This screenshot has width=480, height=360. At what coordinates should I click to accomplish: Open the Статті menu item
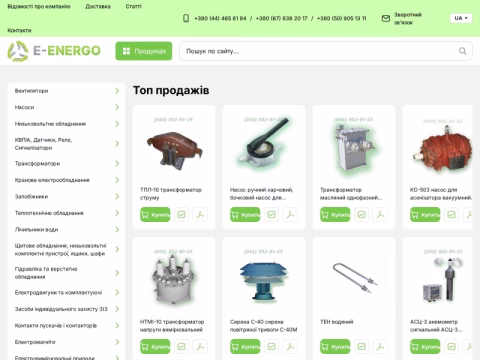click(133, 6)
